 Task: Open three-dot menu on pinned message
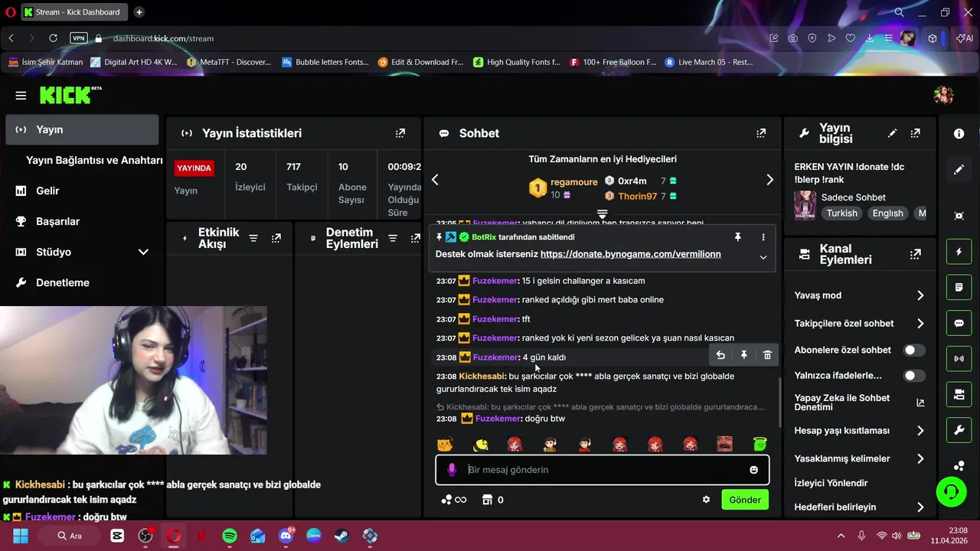763,237
